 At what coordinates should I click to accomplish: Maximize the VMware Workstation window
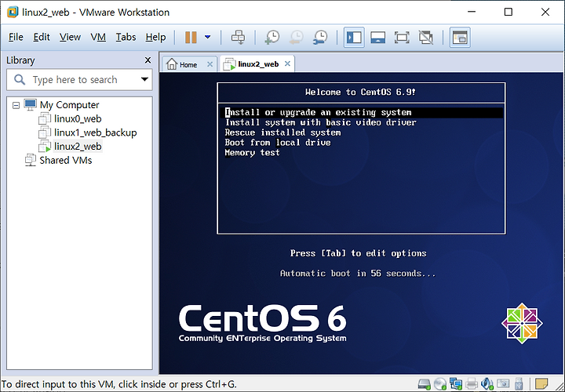[x=508, y=12]
